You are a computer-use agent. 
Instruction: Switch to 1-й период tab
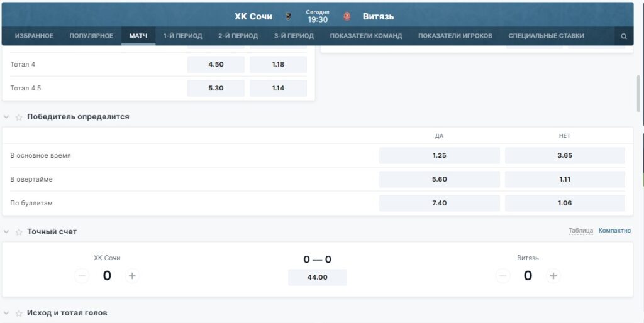(x=183, y=36)
